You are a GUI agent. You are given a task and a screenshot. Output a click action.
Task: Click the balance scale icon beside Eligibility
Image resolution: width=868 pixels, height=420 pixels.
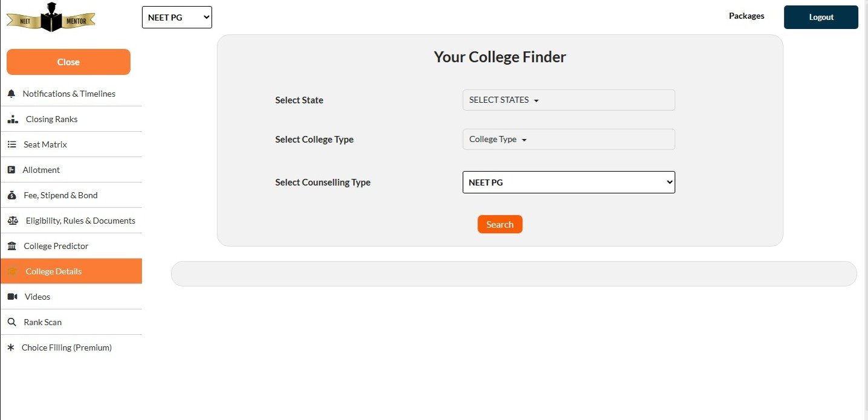tap(13, 221)
